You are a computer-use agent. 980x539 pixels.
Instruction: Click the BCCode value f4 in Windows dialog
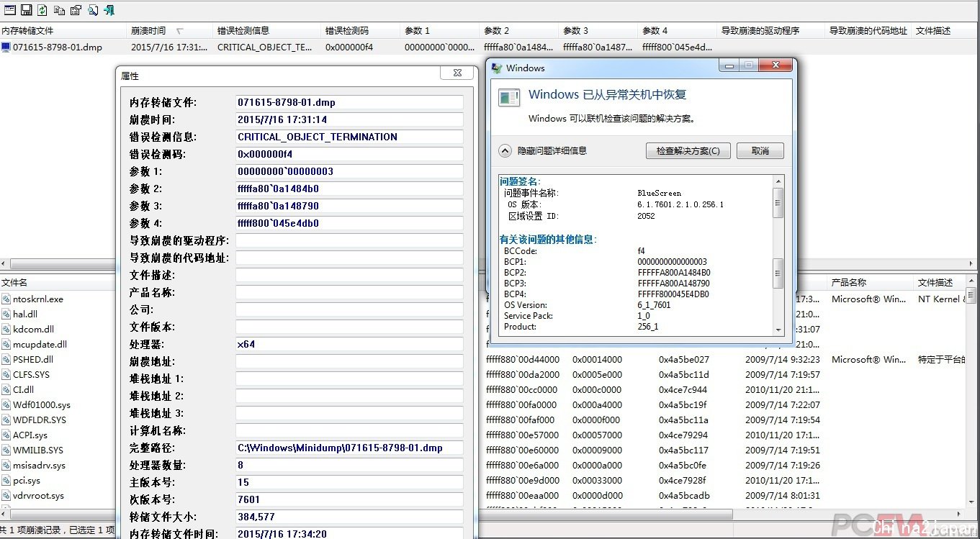(x=641, y=251)
